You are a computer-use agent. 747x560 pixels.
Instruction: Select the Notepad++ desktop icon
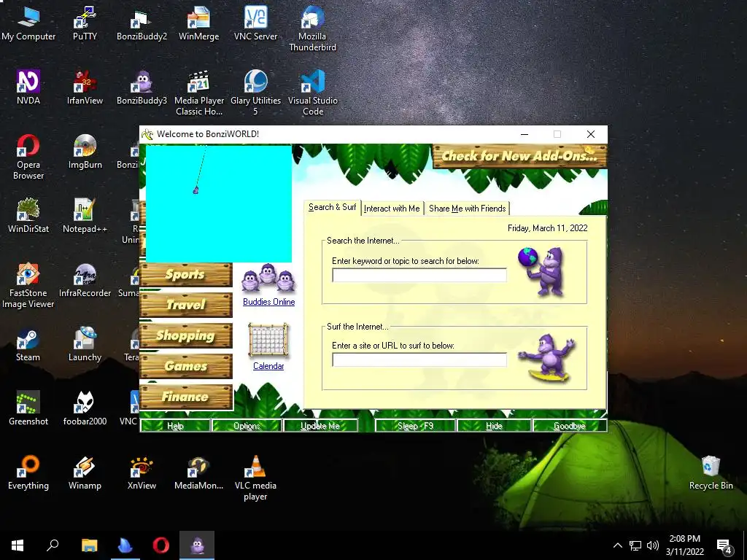pyautogui.click(x=85, y=216)
